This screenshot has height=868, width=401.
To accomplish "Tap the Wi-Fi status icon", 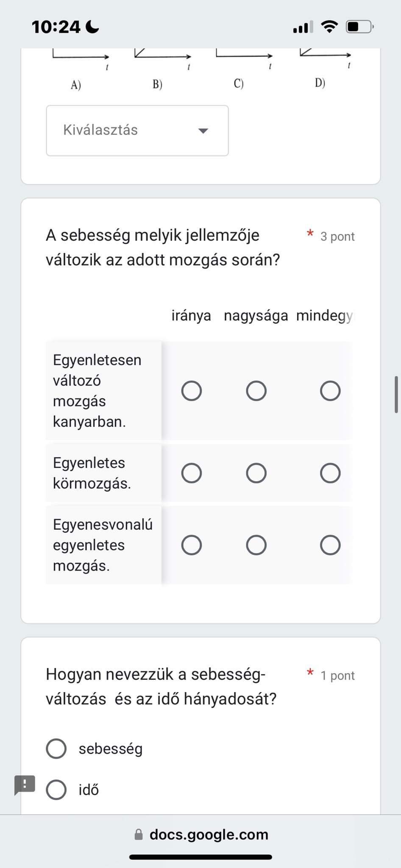I will click(x=329, y=27).
